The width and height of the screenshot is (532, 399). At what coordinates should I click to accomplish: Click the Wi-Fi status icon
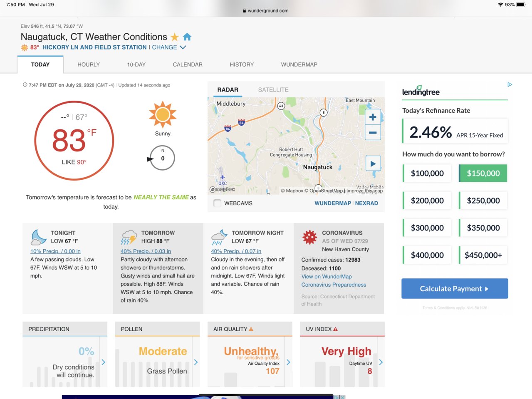pyautogui.click(x=500, y=5)
